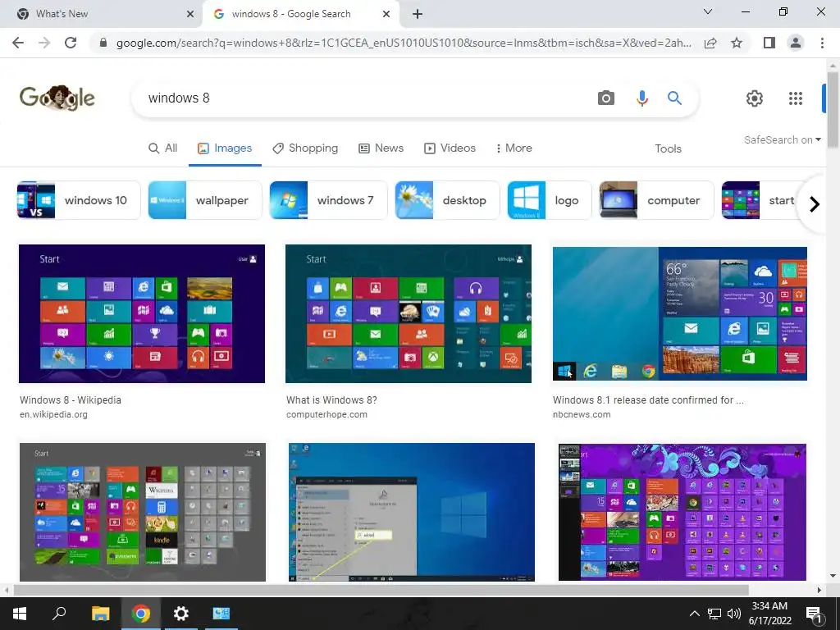
Task: Click the windows 8 search field
Action: coord(364,98)
